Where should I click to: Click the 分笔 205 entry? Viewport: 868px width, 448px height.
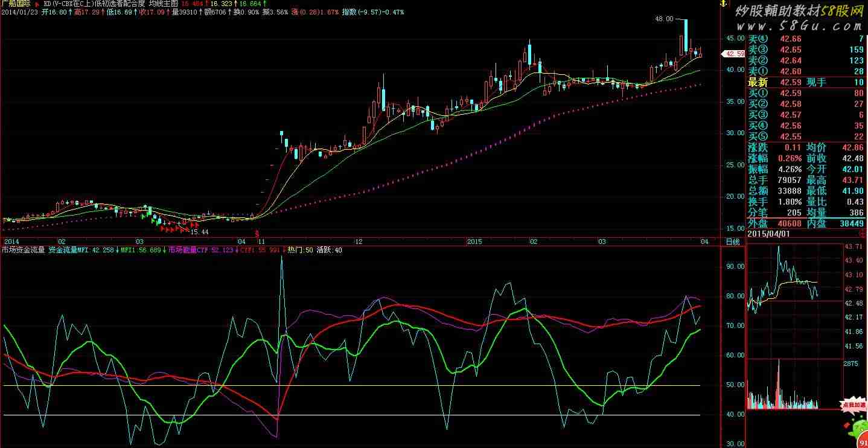(775, 213)
